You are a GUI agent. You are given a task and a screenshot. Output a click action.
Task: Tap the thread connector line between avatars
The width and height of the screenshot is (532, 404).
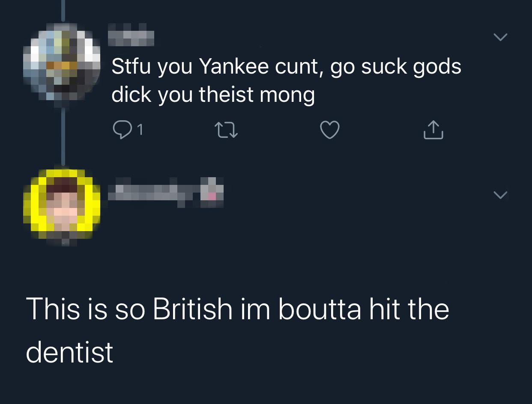click(x=63, y=135)
